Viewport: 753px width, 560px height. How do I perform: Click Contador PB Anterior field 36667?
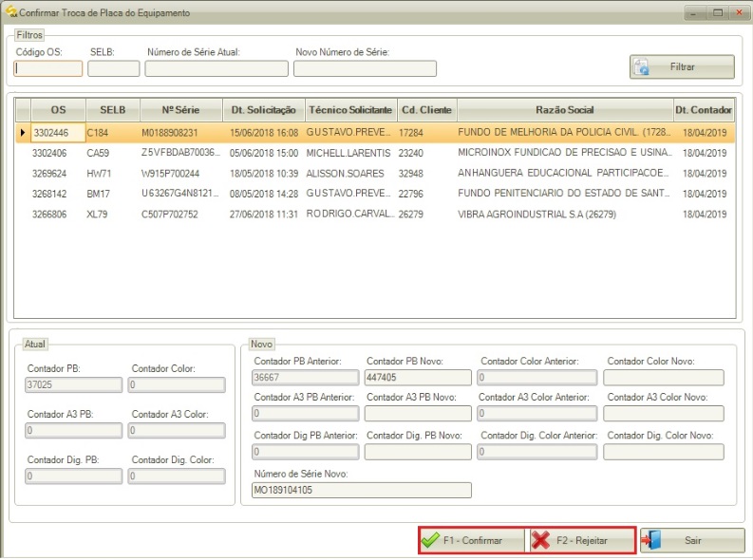306,378
